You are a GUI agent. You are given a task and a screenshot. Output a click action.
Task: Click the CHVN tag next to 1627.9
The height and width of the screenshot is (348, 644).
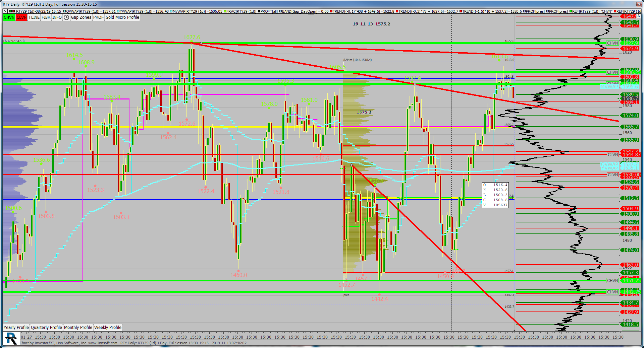(x=612, y=43)
